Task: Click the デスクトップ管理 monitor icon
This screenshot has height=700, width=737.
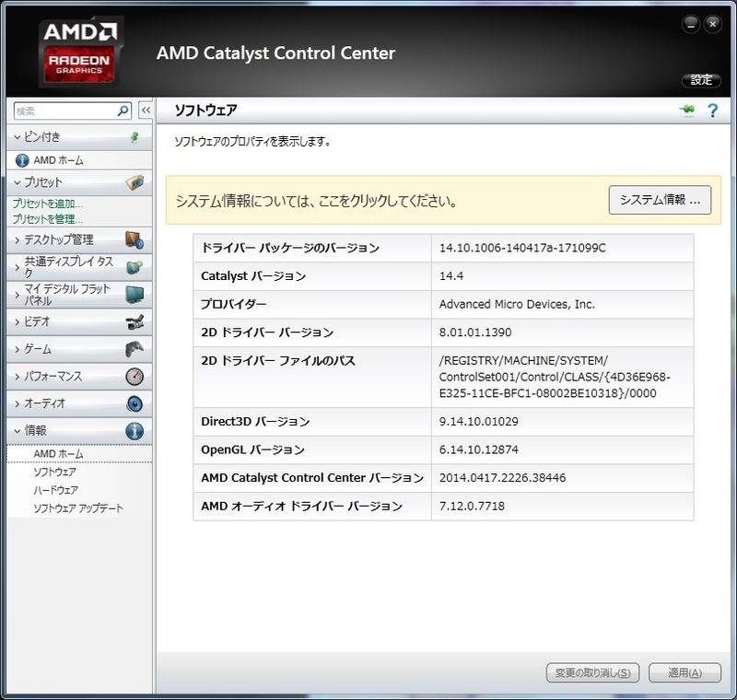Action: (135, 240)
